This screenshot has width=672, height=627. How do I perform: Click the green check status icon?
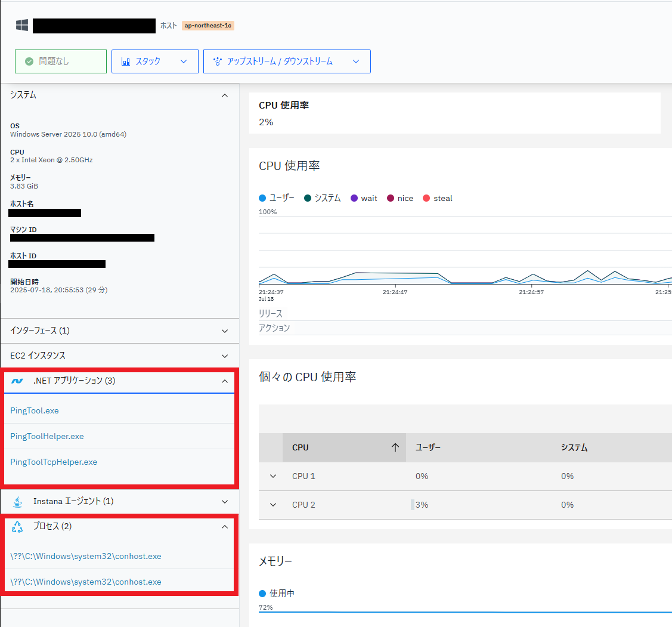(29, 61)
